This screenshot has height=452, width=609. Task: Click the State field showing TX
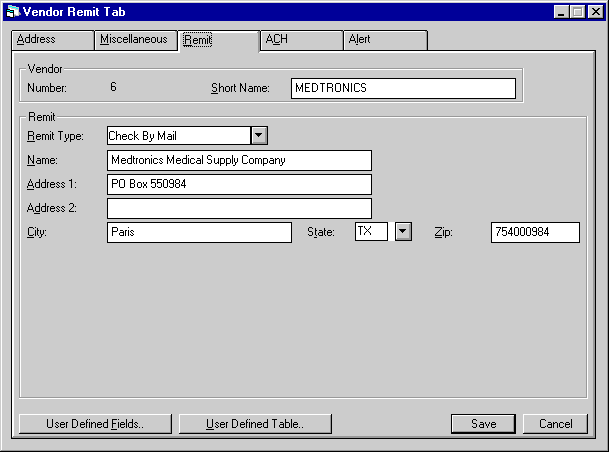[371, 231]
